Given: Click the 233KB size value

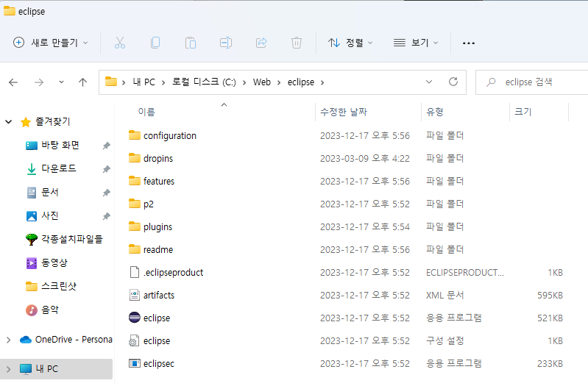Looking at the screenshot, I should (550, 363).
